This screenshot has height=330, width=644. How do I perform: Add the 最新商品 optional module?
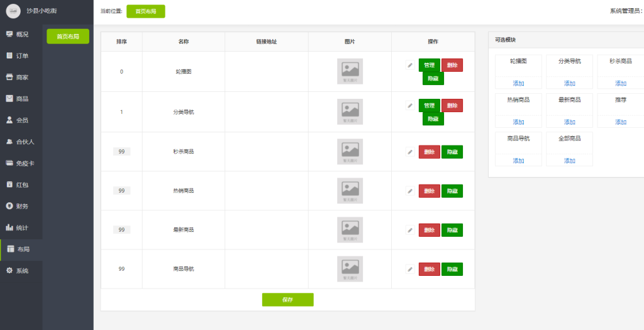coord(570,122)
